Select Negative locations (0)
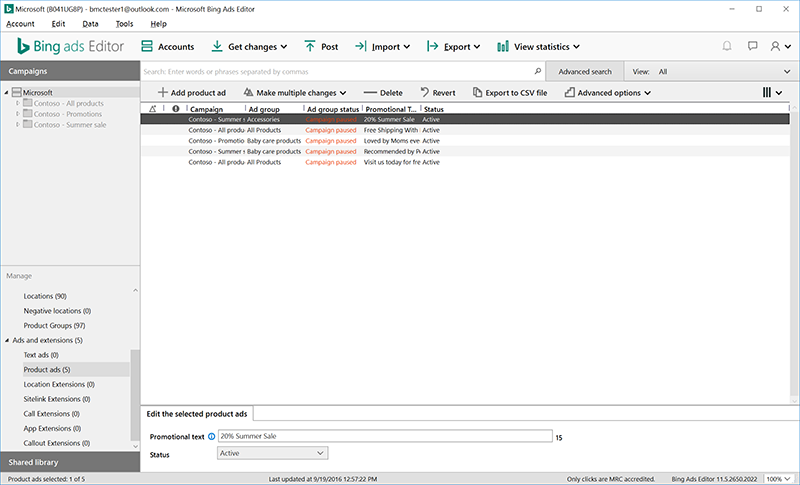Viewport: 800px width, 485px height. 57,311
